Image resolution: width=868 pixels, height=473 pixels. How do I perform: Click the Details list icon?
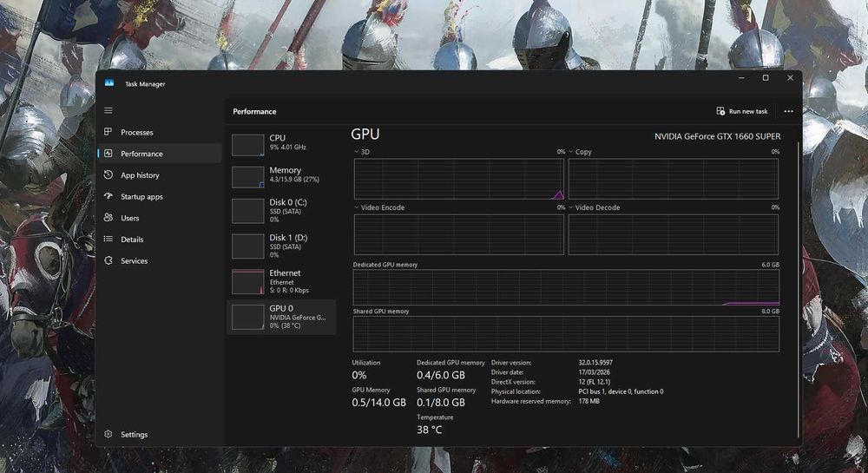(108, 239)
